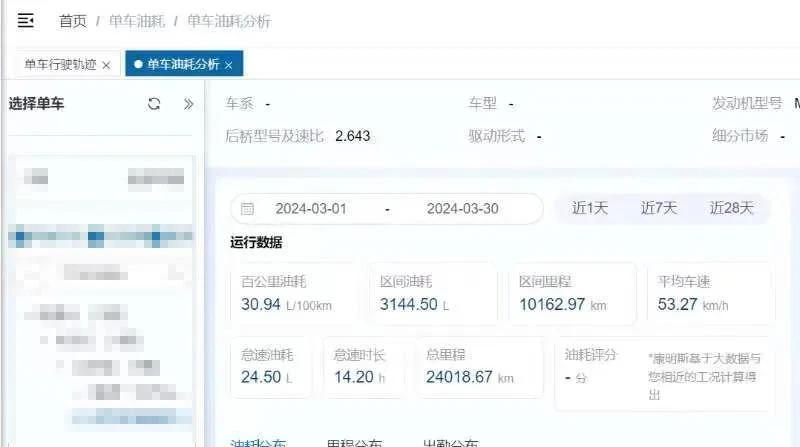800x447 pixels.
Task: Set end date field 2024-03-30
Action: pyautogui.click(x=462, y=209)
